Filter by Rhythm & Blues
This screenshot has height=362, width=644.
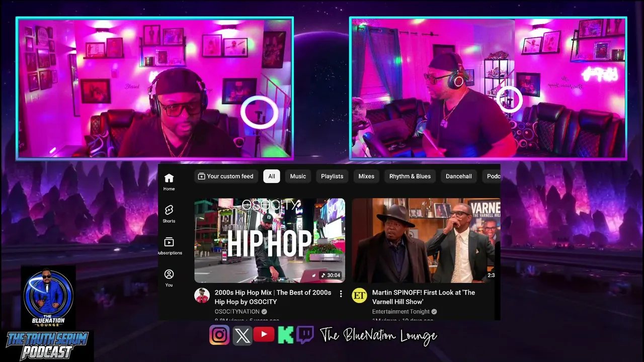pyautogui.click(x=410, y=176)
